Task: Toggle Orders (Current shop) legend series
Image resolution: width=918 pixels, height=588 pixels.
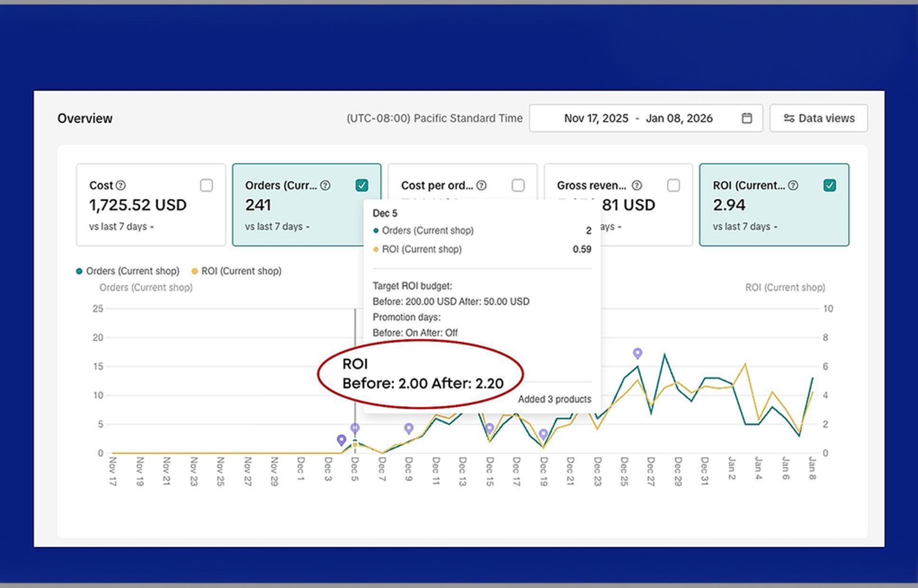Action: 128,271
